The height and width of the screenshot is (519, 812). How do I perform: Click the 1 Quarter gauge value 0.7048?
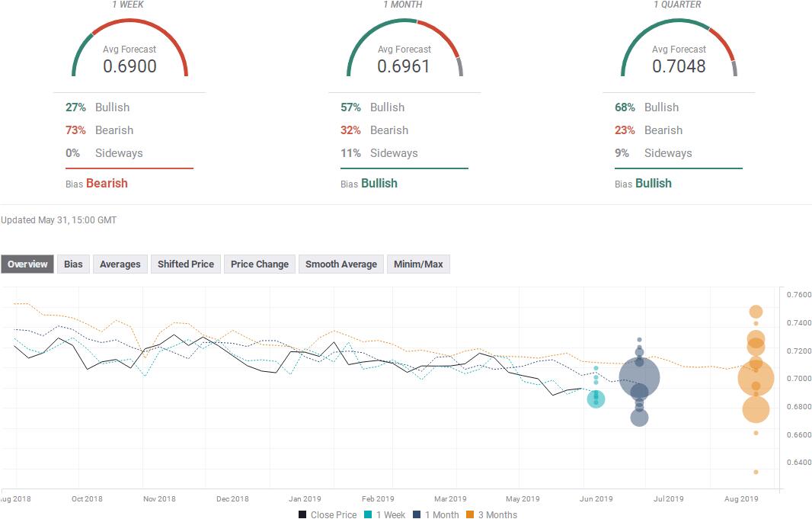679,66
